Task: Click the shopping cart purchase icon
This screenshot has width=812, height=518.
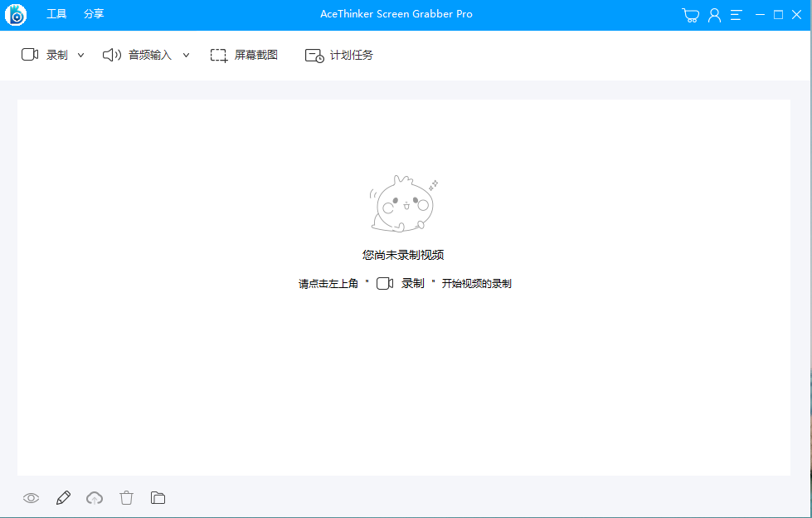Action: [x=690, y=15]
